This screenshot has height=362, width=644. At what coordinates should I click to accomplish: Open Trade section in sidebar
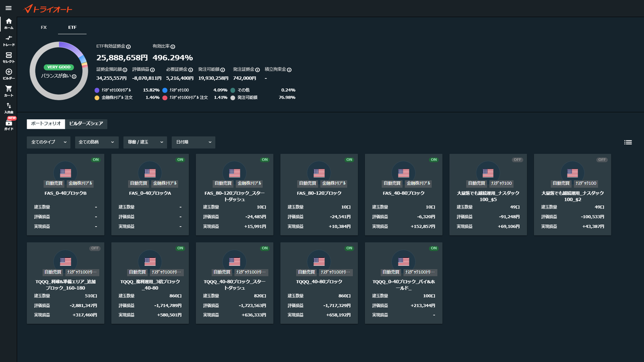click(x=9, y=41)
